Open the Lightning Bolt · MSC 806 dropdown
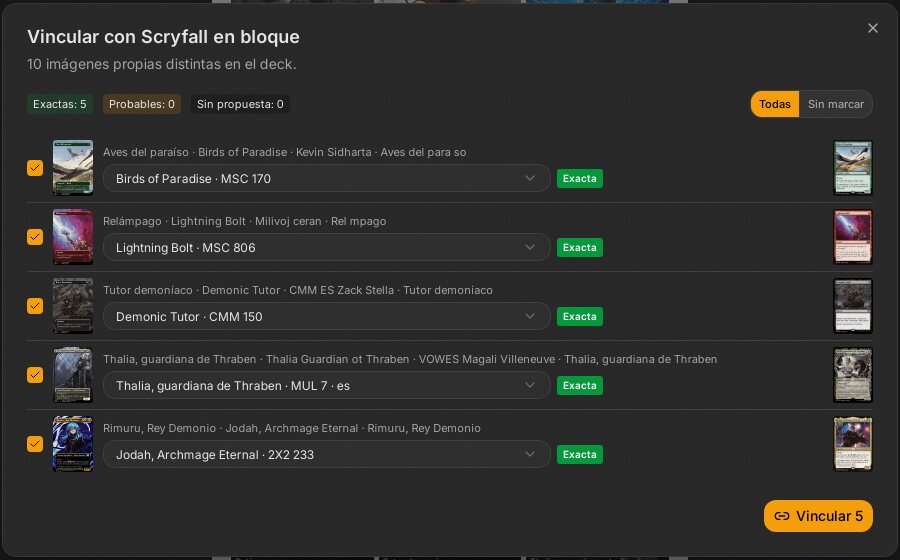The width and height of the screenshot is (900, 560). tap(327, 247)
